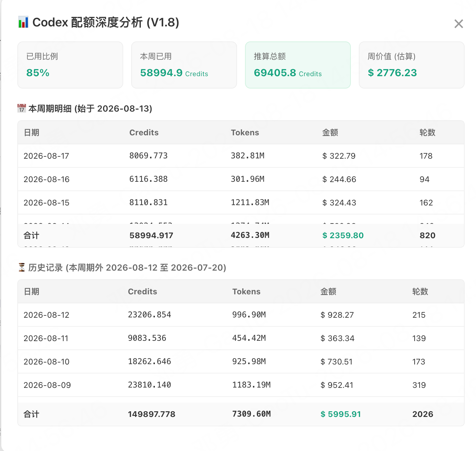Click tokens value 925.98M
This screenshot has width=476, height=451.
click(x=249, y=361)
